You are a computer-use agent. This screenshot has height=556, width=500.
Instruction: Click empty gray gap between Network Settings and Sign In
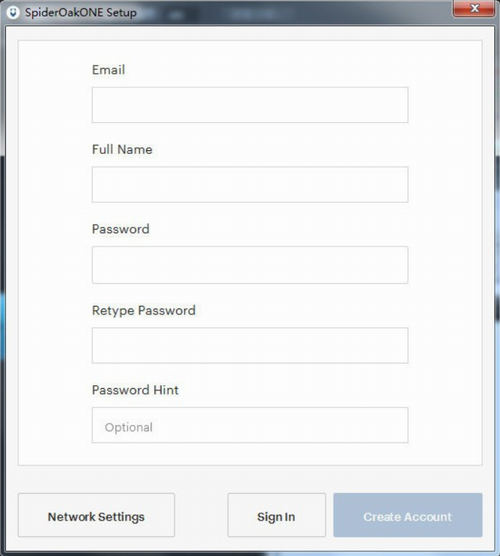(201, 515)
